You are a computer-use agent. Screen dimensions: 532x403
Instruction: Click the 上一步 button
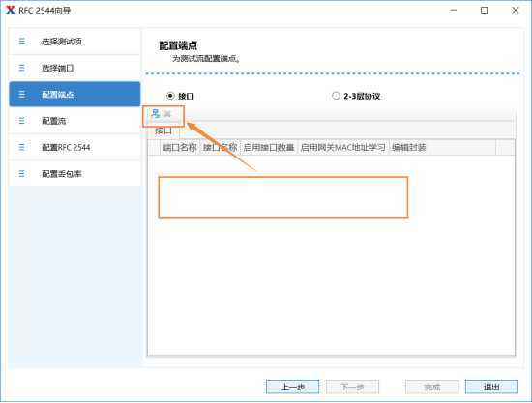[x=292, y=387]
